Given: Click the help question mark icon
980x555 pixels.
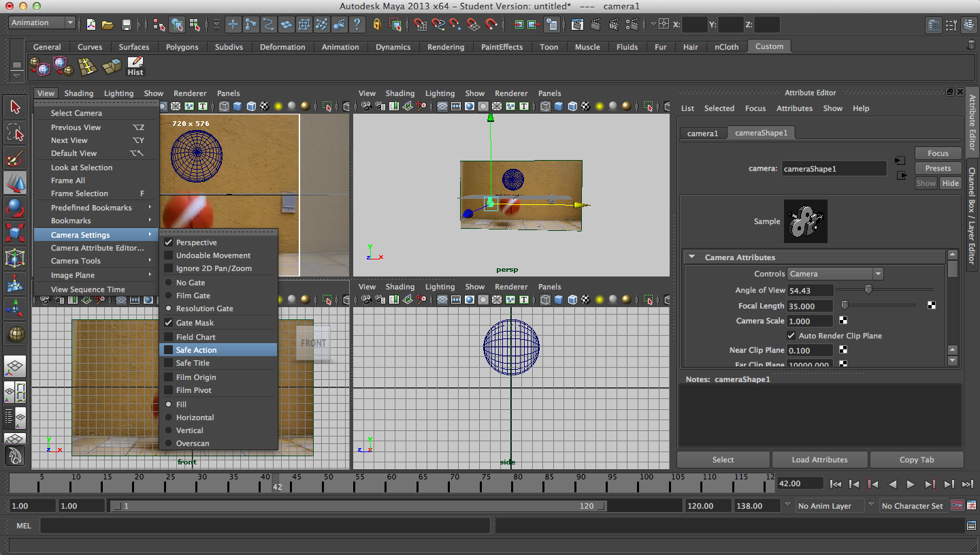Looking at the screenshot, I should coord(357,25).
